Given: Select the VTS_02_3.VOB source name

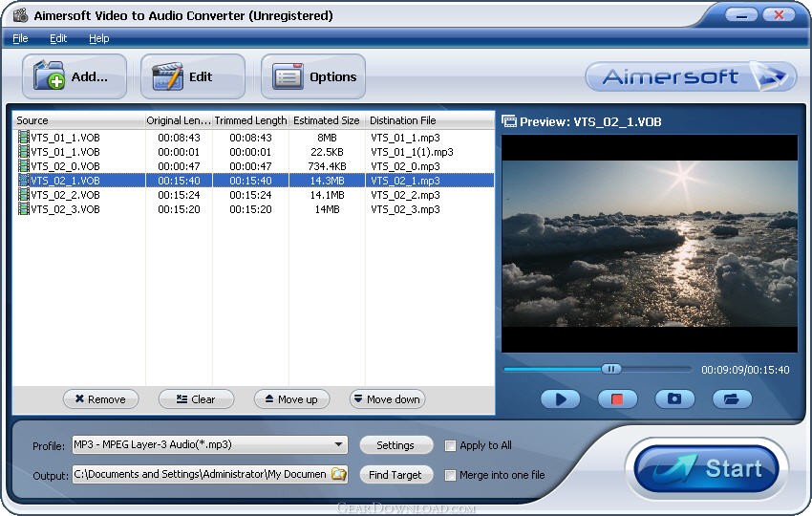Looking at the screenshot, I should [x=65, y=209].
